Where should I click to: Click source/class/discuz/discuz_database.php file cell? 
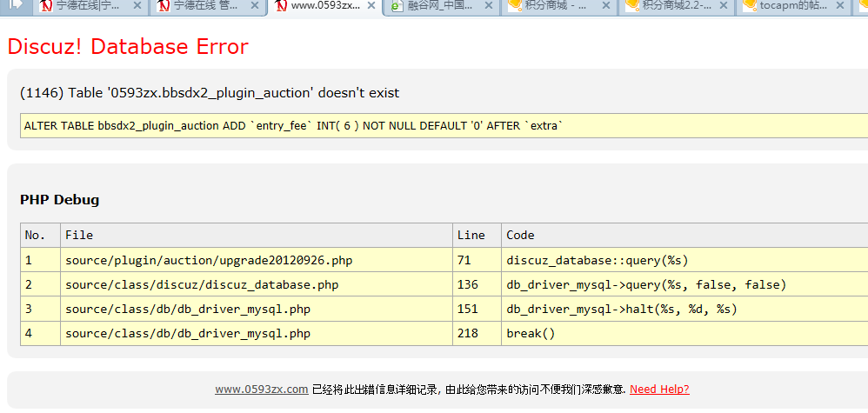tap(257, 284)
